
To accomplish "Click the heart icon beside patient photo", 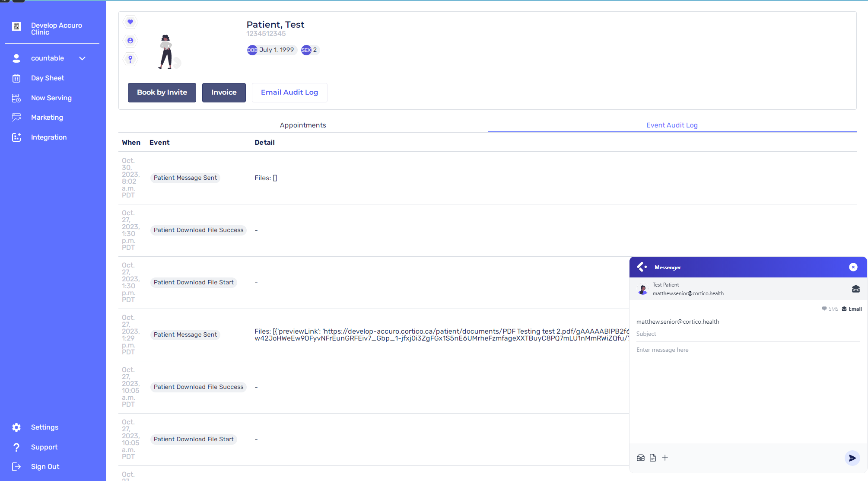I will (x=130, y=22).
